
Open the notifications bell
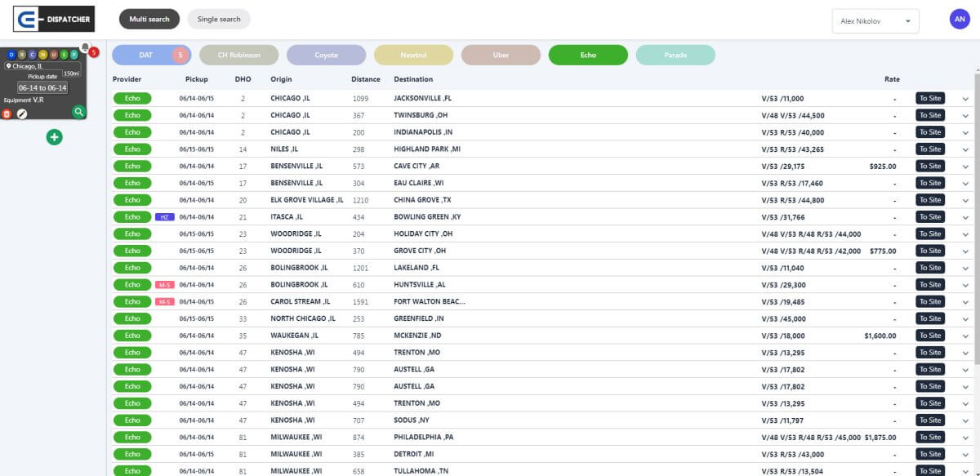point(85,48)
